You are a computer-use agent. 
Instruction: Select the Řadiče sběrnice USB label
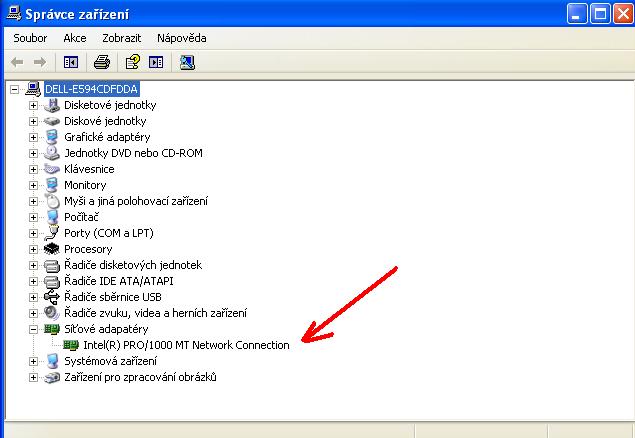click(x=113, y=297)
